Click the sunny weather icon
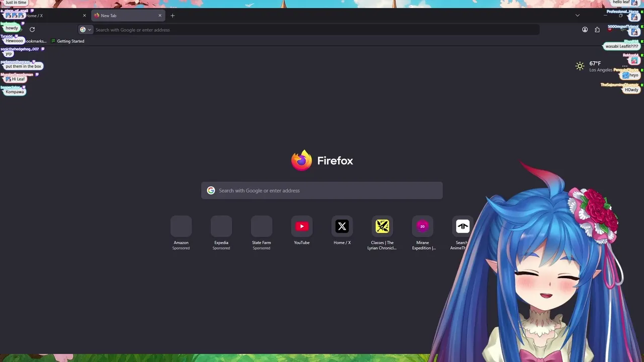 pyautogui.click(x=580, y=66)
